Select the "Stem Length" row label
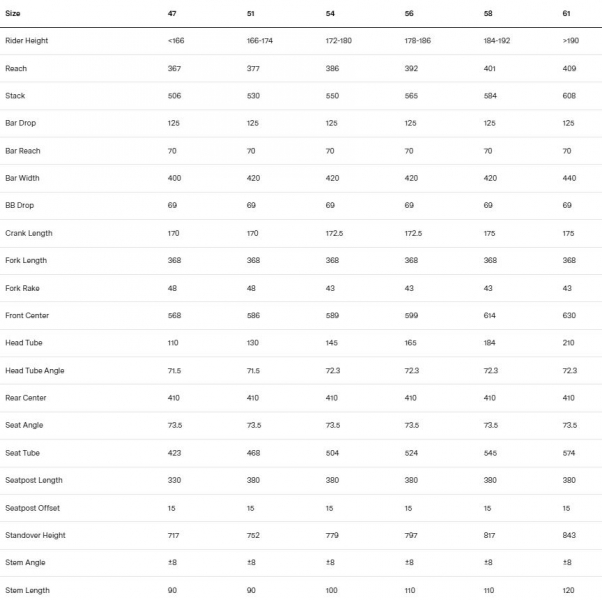The height and width of the screenshot is (600, 602). (27, 590)
